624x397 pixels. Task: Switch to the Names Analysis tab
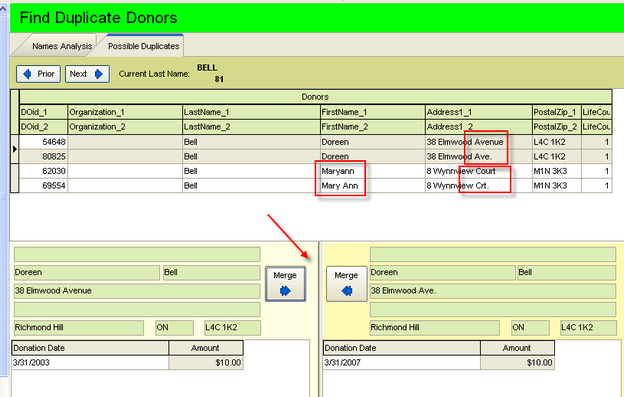pos(62,47)
